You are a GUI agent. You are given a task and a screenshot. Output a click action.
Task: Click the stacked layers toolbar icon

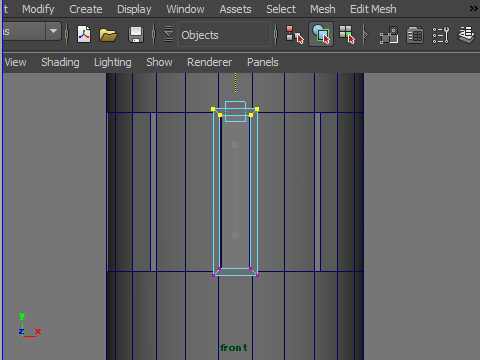pos(466,35)
